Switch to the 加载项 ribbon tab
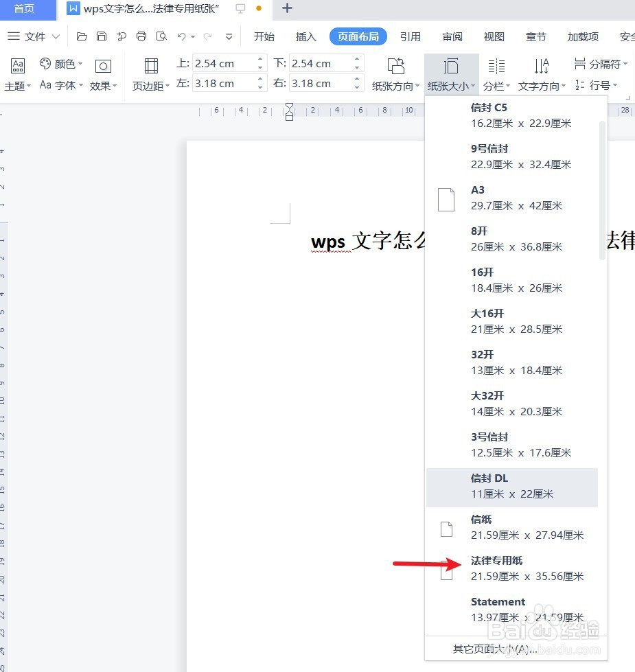This screenshot has width=635, height=672. point(583,37)
